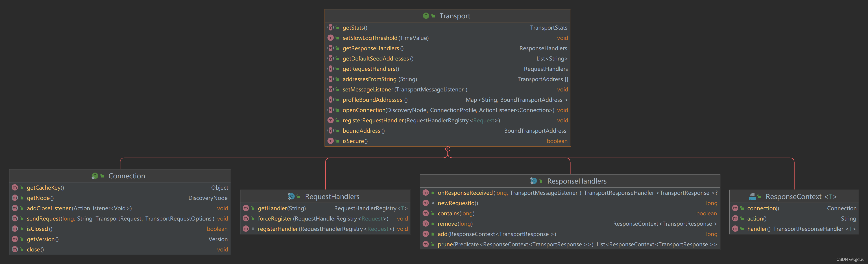Image resolution: width=868 pixels, height=264 pixels.
Task: Click method icon of getStats() row
Action: click(x=331, y=28)
